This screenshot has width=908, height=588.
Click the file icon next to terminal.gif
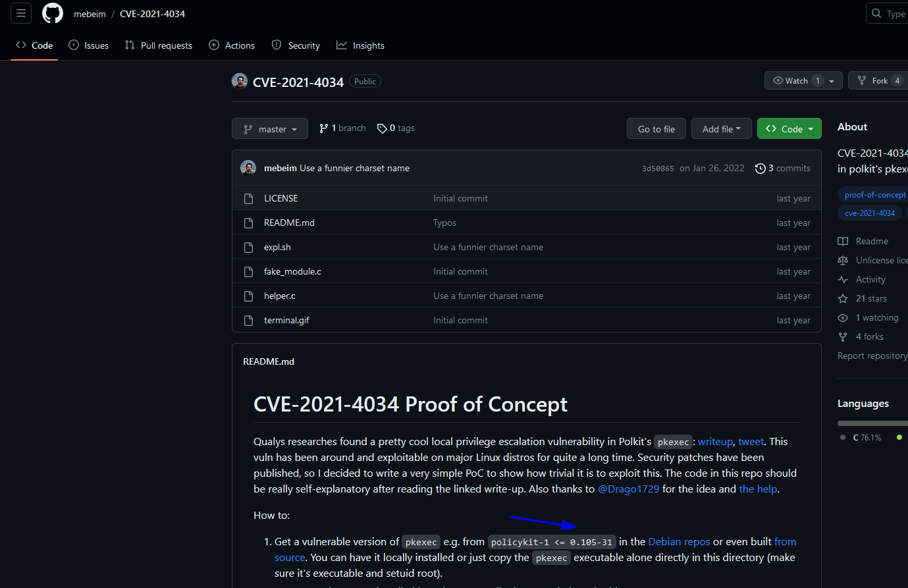248,320
